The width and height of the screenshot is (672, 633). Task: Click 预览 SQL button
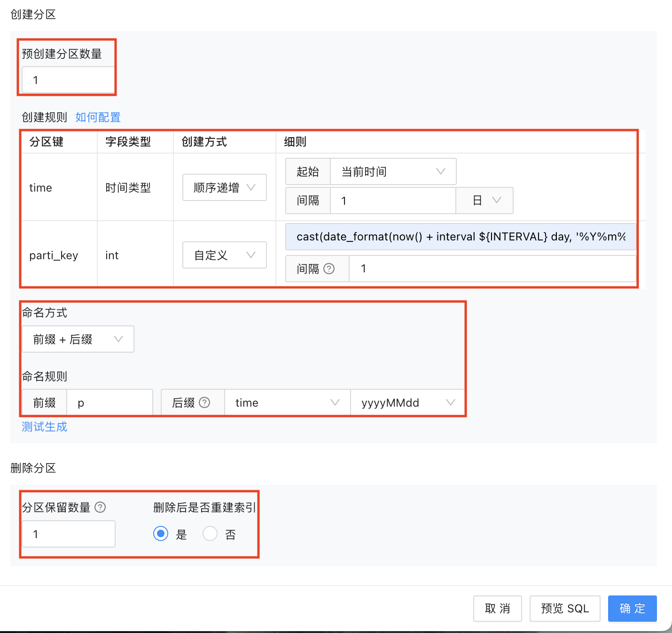coord(564,609)
